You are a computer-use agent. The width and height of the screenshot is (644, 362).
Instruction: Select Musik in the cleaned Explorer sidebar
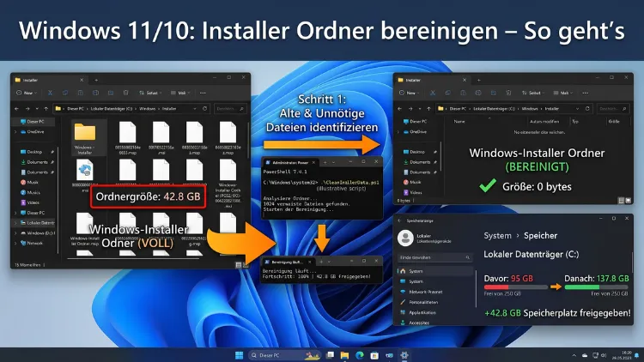411,182
